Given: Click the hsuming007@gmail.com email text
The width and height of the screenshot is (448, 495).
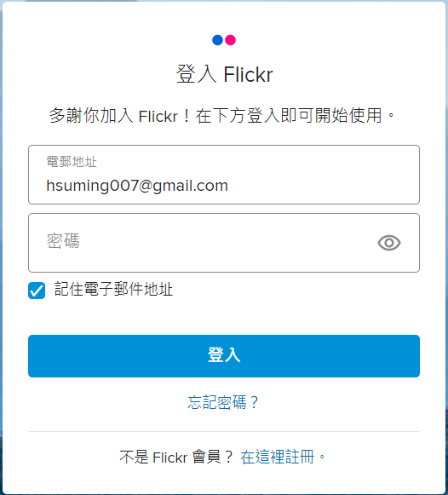Looking at the screenshot, I should click(137, 186).
